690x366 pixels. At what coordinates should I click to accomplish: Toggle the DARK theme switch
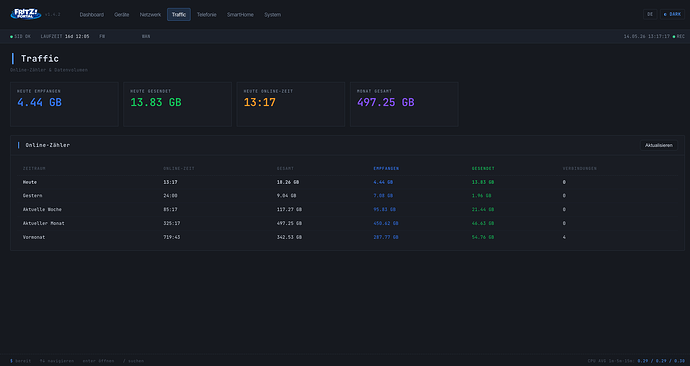[672, 15]
